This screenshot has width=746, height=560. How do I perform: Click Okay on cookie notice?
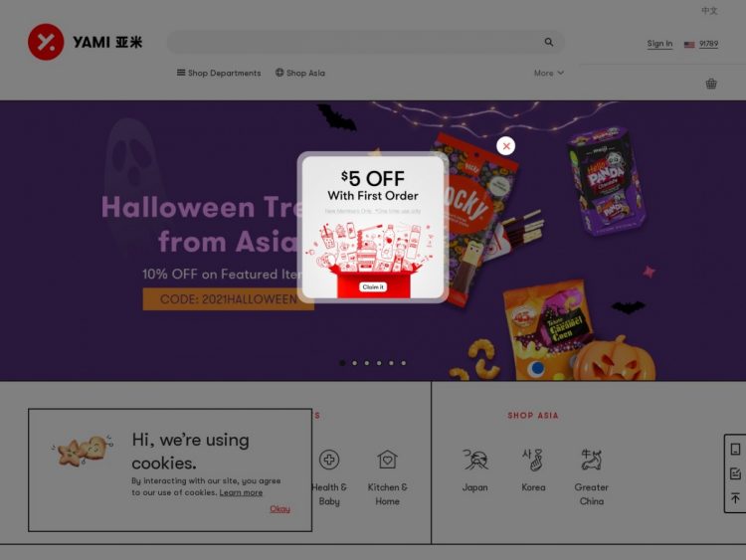tap(280, 508)
